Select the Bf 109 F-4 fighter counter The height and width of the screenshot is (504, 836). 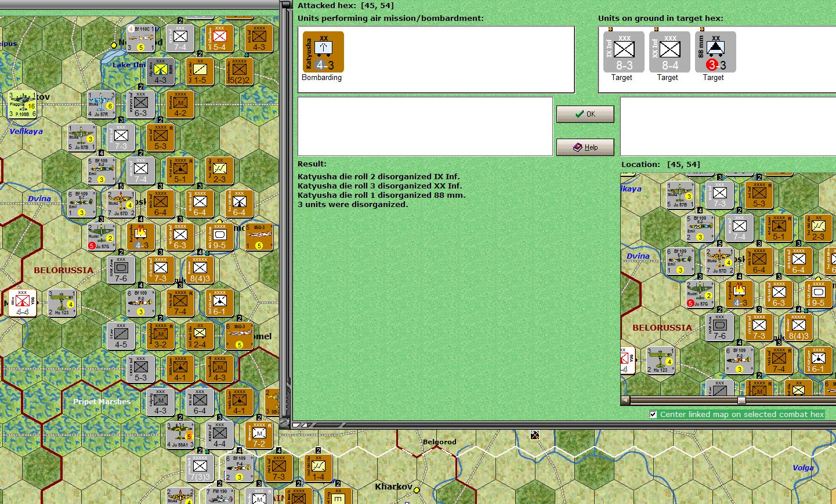click(239, 469)
